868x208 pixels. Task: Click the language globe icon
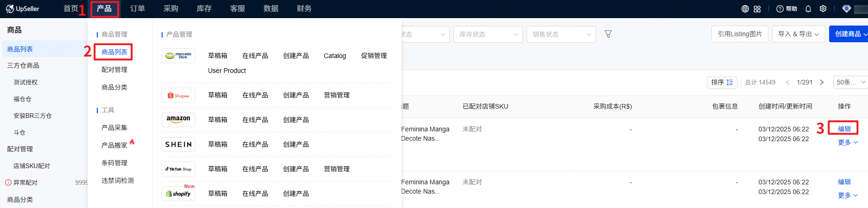click(745, 9)
